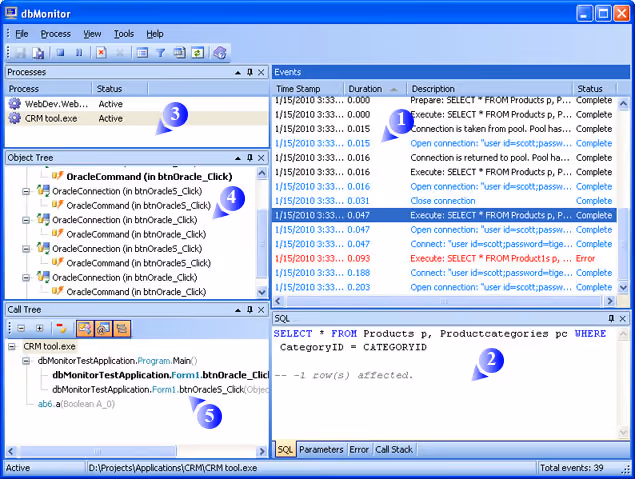Switch to the Call Stack tab
The image size is (635, 479).
[394, 450]
